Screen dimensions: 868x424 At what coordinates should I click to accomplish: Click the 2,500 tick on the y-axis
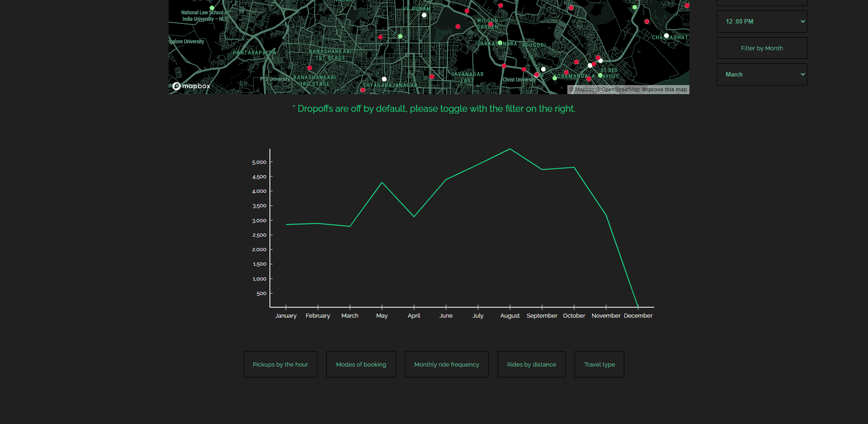coord(259,235)
